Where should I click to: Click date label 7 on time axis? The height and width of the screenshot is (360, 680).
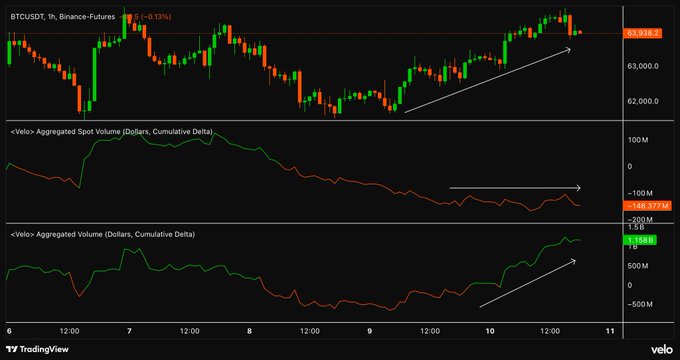pos(129,331)
